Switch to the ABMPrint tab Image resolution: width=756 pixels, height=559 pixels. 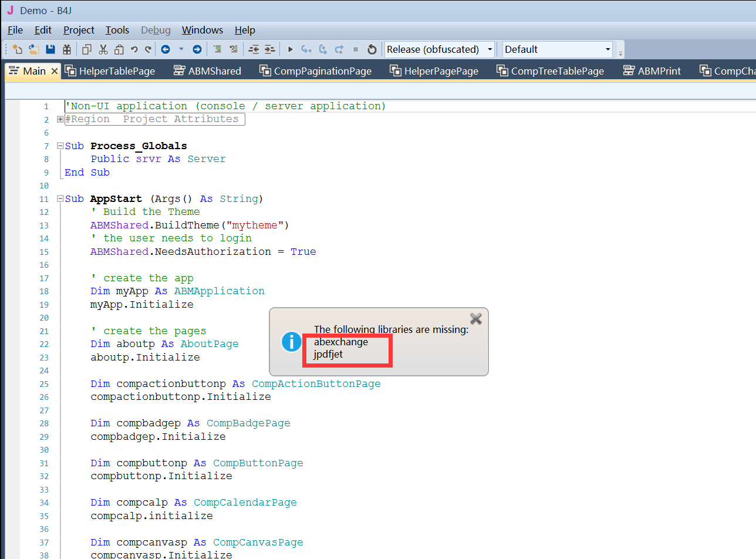pyautogui.click(x=652, y=71)
